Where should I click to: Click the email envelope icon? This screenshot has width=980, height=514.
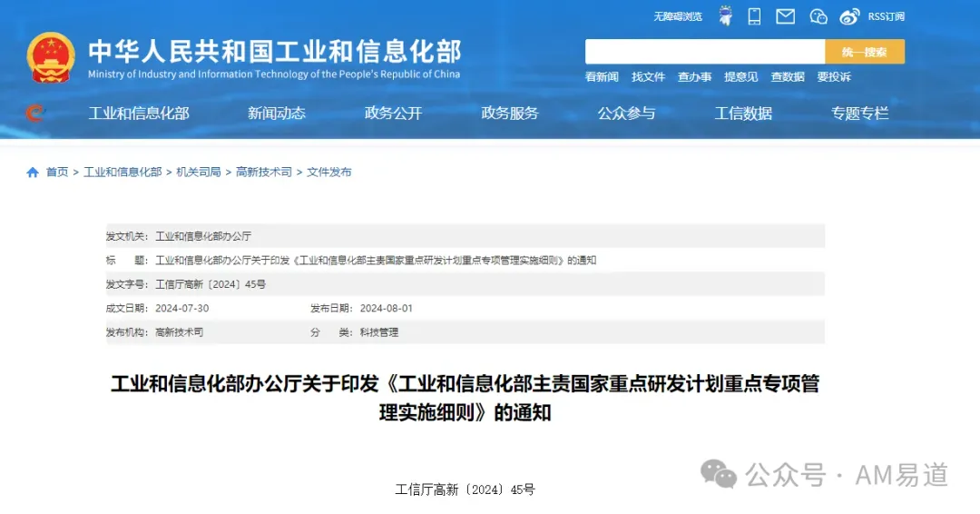[x=786, y=16]
